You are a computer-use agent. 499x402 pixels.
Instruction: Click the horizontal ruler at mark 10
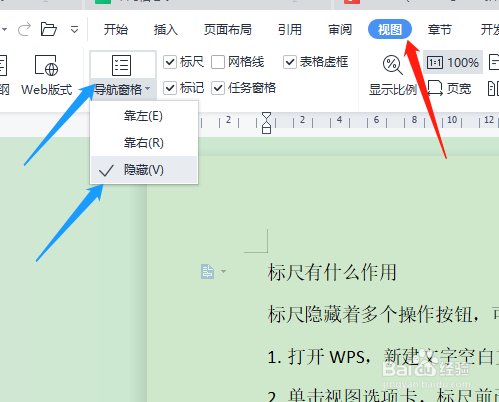click(452, 120)
